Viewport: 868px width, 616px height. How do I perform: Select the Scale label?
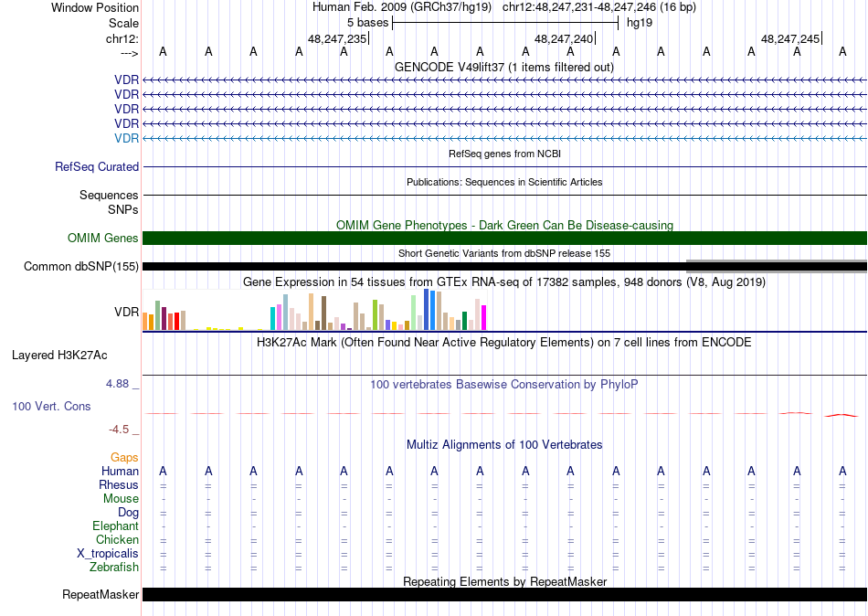(x=124, y=23)
